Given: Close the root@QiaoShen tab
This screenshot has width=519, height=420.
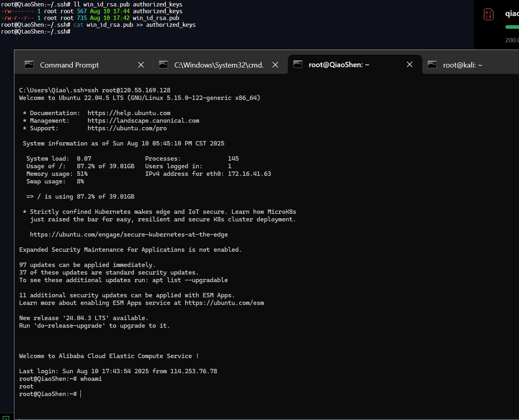Looking at the screenshot, I should coord(409,64).
